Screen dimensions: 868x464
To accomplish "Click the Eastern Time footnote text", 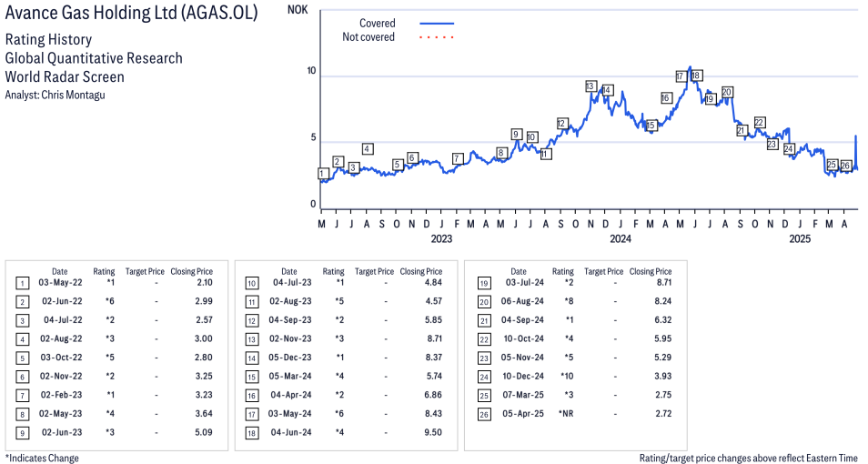I will (x=749, y=458).
